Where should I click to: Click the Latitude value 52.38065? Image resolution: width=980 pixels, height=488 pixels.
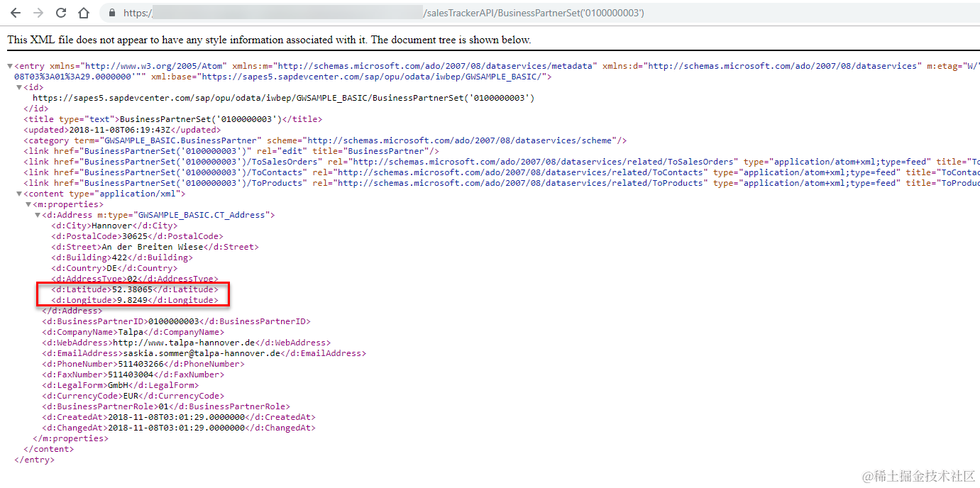(x=132, y=289)
